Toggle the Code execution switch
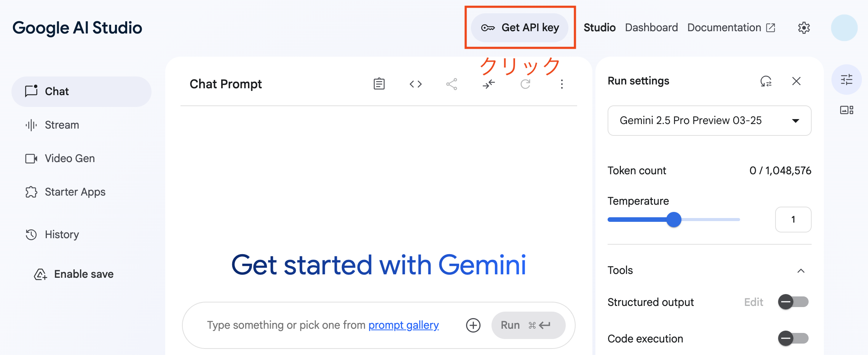The image size is (868, 355). click(x=793, y=338)
